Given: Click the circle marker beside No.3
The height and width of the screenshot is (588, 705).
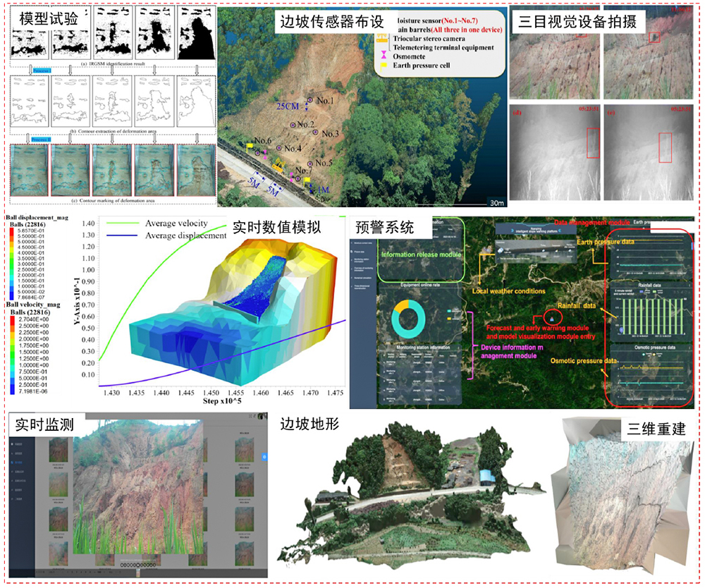Looking at the screenshot, I should pyautogui.click(x=315, y=132).
